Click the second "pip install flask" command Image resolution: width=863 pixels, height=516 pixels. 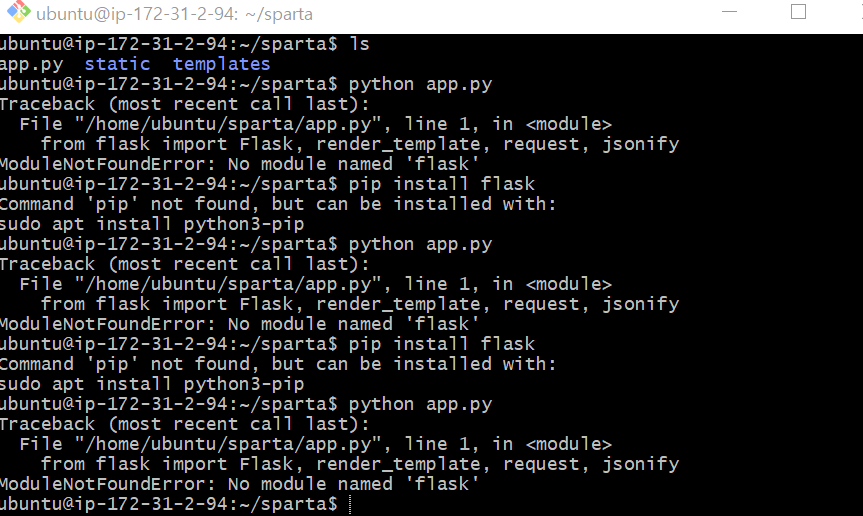click(x=441, y=344)
